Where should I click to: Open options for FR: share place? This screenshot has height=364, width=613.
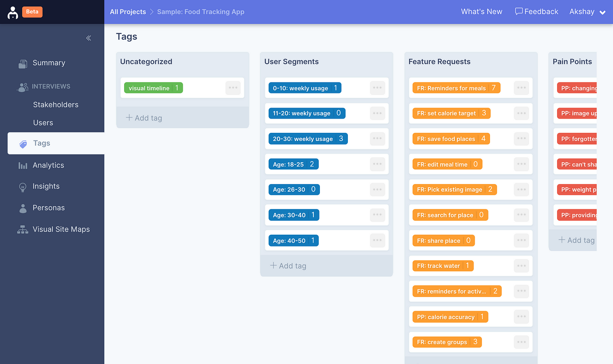pos(521,240)
